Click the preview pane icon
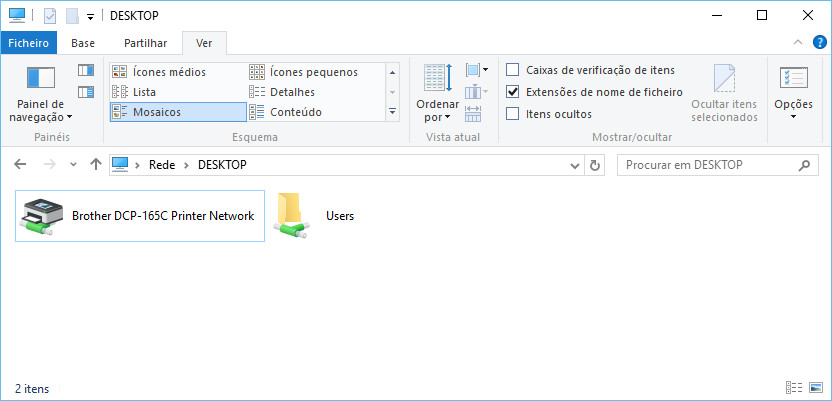 click(x=85, y=70)
